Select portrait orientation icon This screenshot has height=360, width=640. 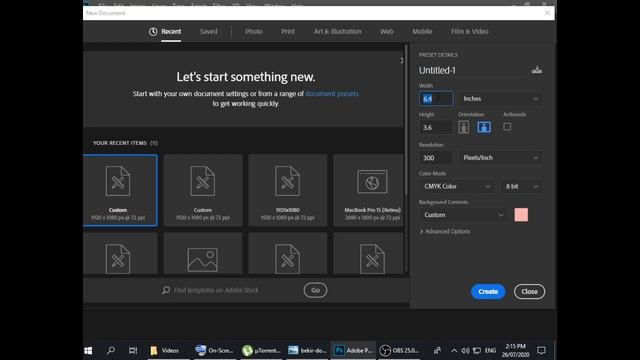coord(463,127)
